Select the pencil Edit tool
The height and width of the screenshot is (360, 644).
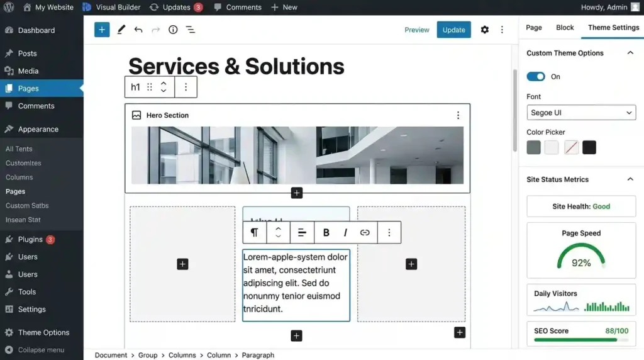tap(121, 30)
